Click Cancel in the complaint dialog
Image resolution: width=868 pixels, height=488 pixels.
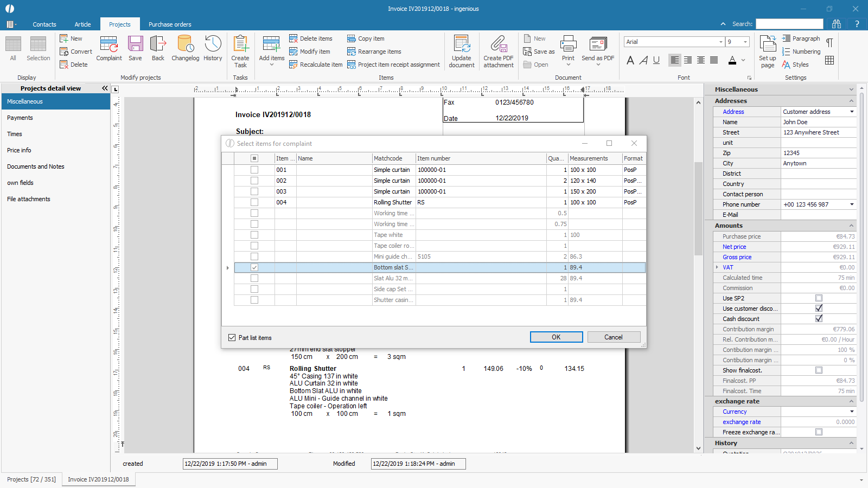click(x=614, y=337)
